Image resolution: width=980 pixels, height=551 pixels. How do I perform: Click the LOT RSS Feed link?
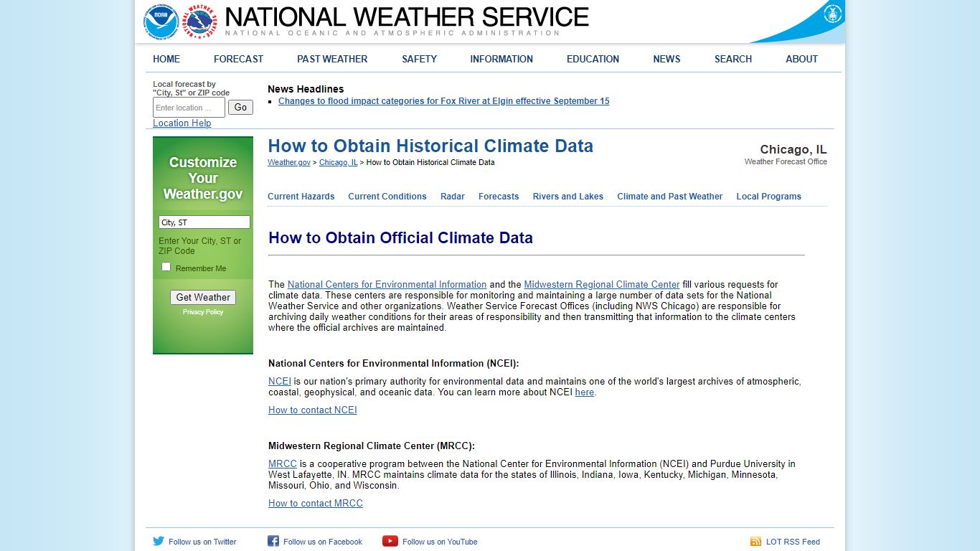click(x=793, y=542)
